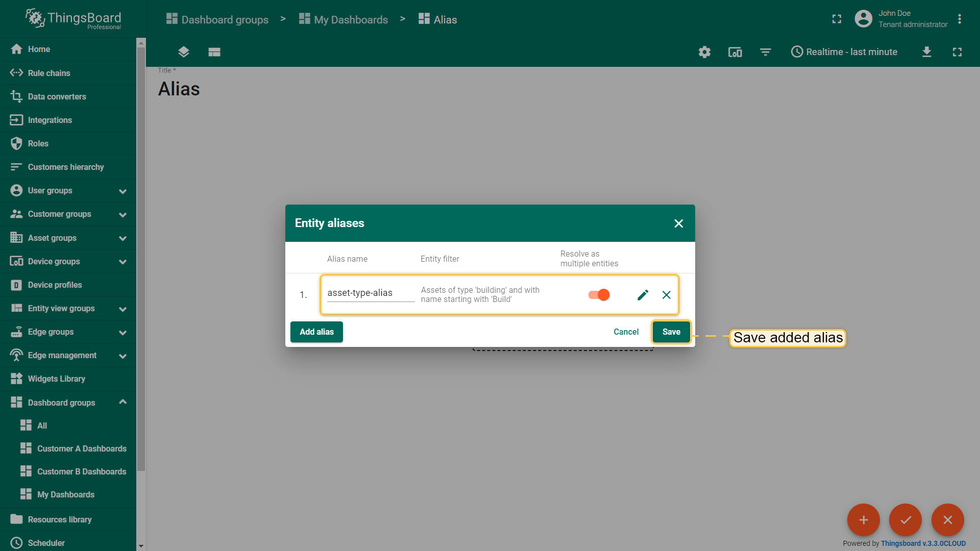980x551 pixels.
Task: Remove the asset-type-alias entry
Action: coord(666,295)
